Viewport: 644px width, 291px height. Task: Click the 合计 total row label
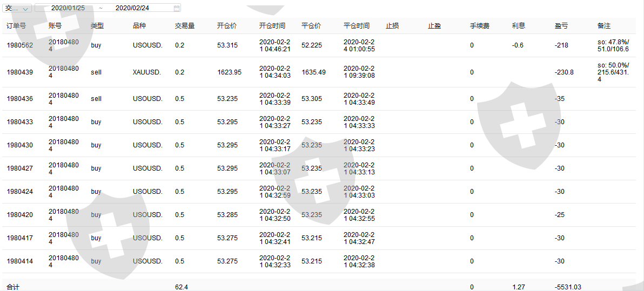(13, 287)
